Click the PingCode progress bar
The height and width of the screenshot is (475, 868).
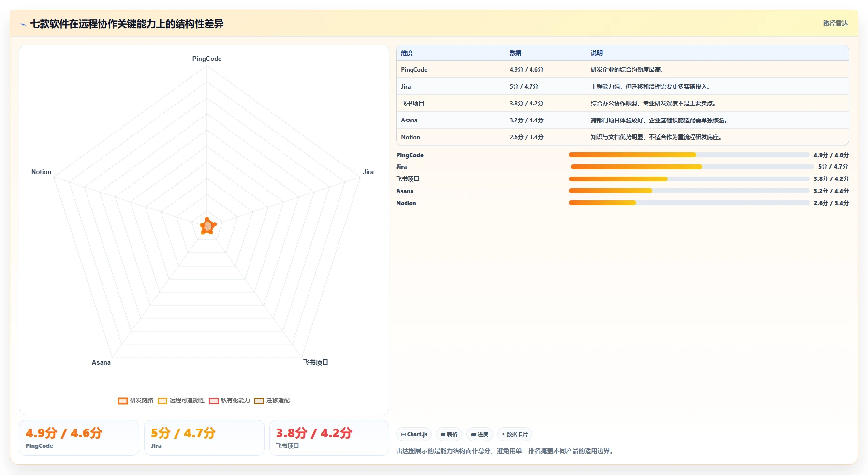(689, 155)
